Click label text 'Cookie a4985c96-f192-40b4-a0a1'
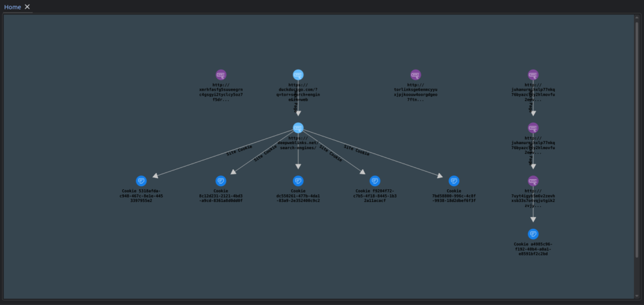Image resolution: width=644 pixels, height=305 pixels. (x=533, y=249)
